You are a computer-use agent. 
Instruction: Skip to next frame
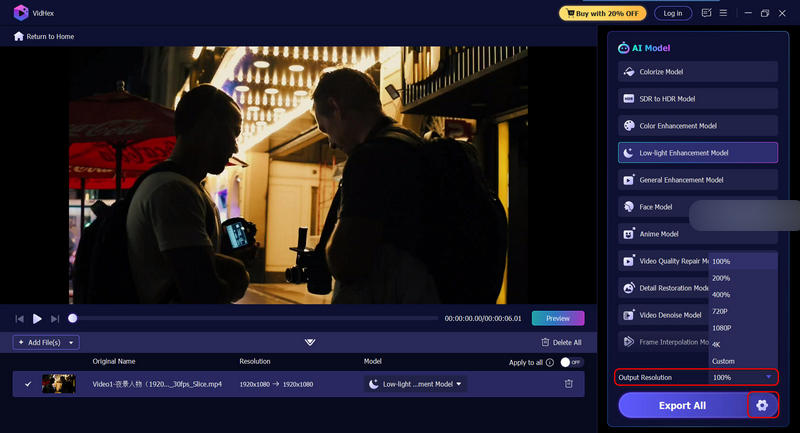tap(55, 319)
